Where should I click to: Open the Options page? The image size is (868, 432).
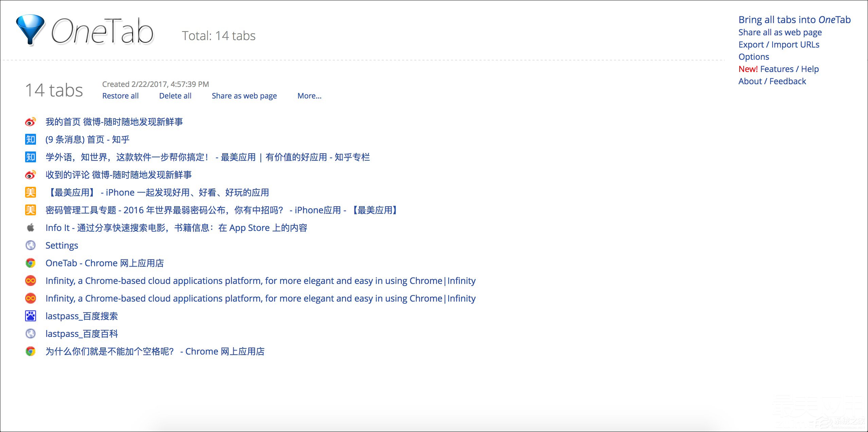click(753, 57)
